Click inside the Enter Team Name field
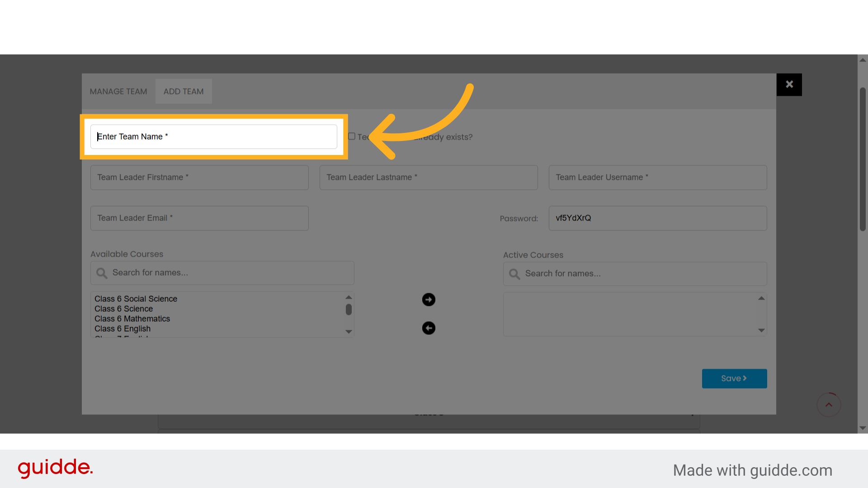The width and height of the screenshot is (868, 488). point(213,136)
